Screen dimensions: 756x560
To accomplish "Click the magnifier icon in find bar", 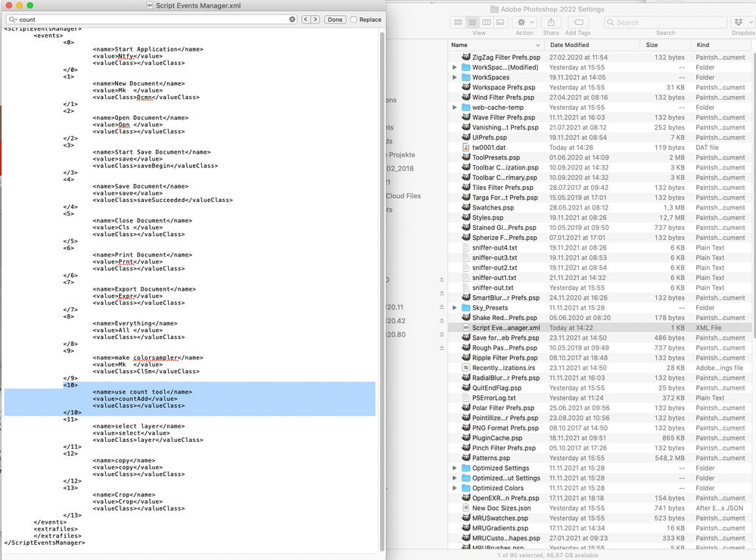I will 13,20.
